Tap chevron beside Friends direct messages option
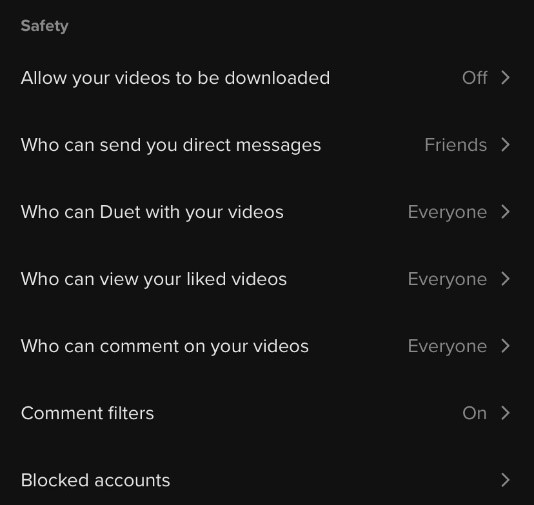This screenshot has height=505, width=534. (506, 145)
